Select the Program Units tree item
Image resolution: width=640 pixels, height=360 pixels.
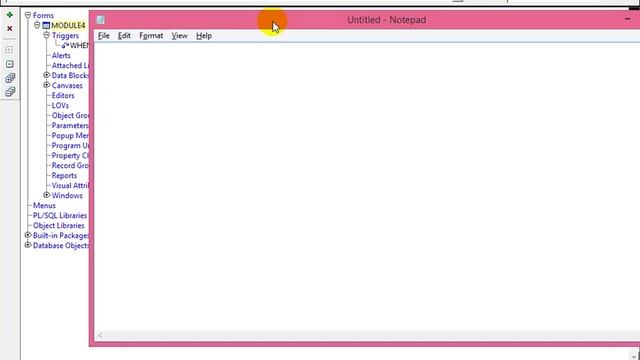point(70,146)
